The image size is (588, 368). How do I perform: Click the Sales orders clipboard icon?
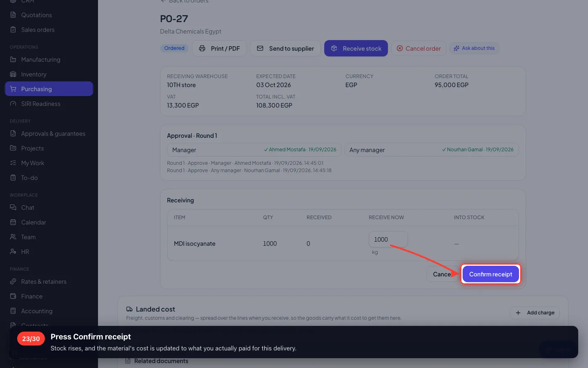(13, 30)
